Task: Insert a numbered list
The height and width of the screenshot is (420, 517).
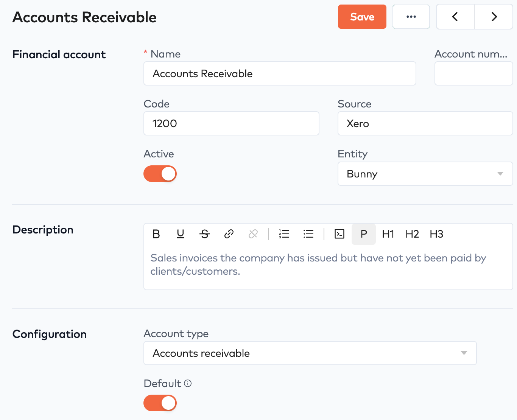Action: 284,234
